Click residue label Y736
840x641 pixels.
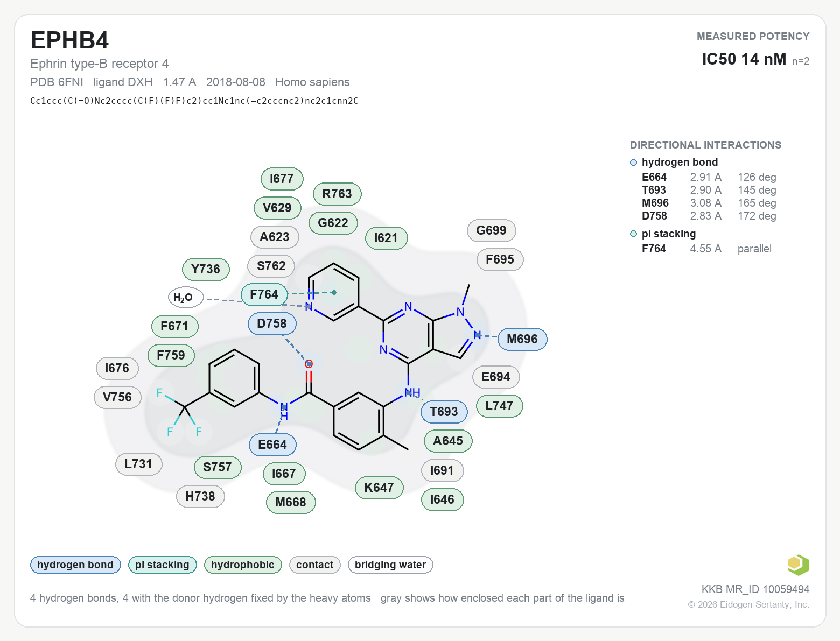[x=206, y=269]
